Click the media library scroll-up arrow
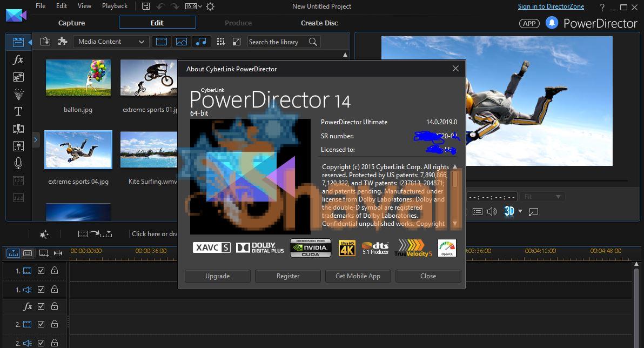 click(345, 55)
